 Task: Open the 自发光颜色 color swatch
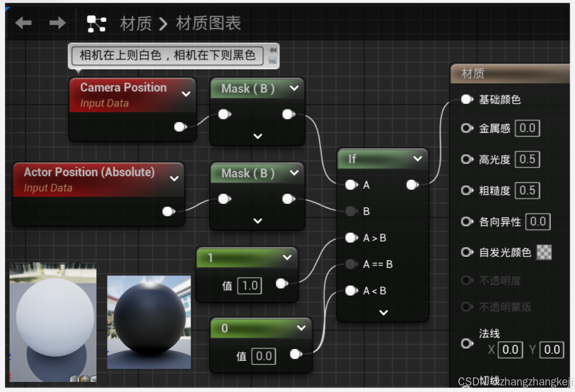point(544,252)
